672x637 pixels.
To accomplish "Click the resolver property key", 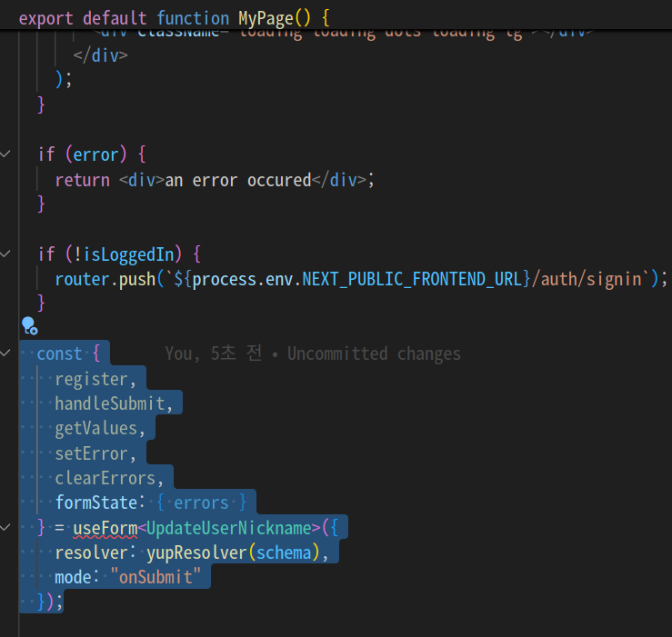I will (91, 553).
